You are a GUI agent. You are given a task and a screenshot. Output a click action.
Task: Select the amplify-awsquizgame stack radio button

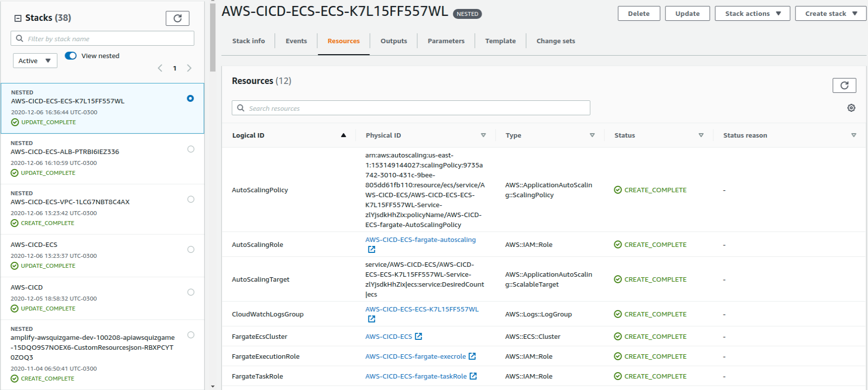191,335
